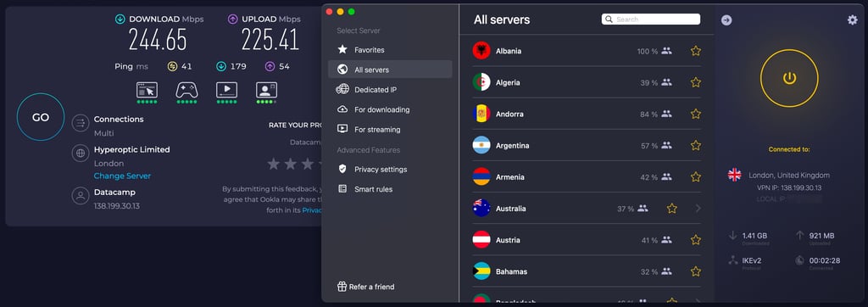Image resolution: width=868 pixels, height=307 pixels.
Task: Rate provider with the first star
Action: pos(274,164)
